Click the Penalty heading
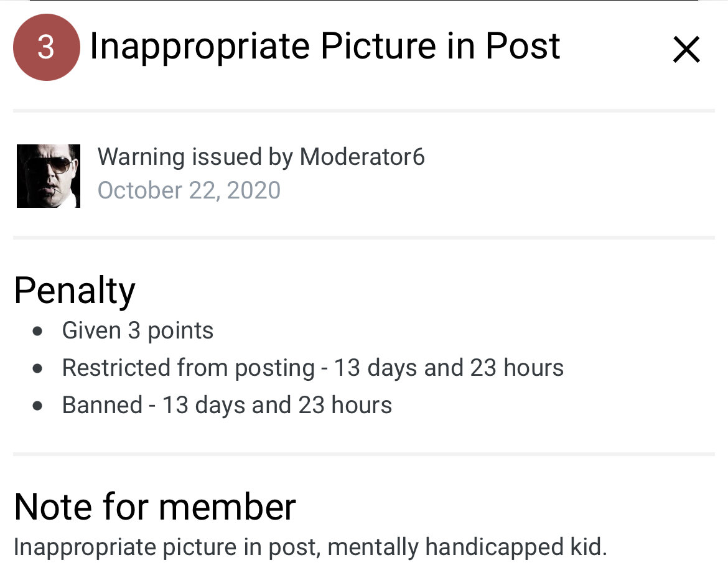Screen dimensions: 728x565 click(x=75, y=290)
